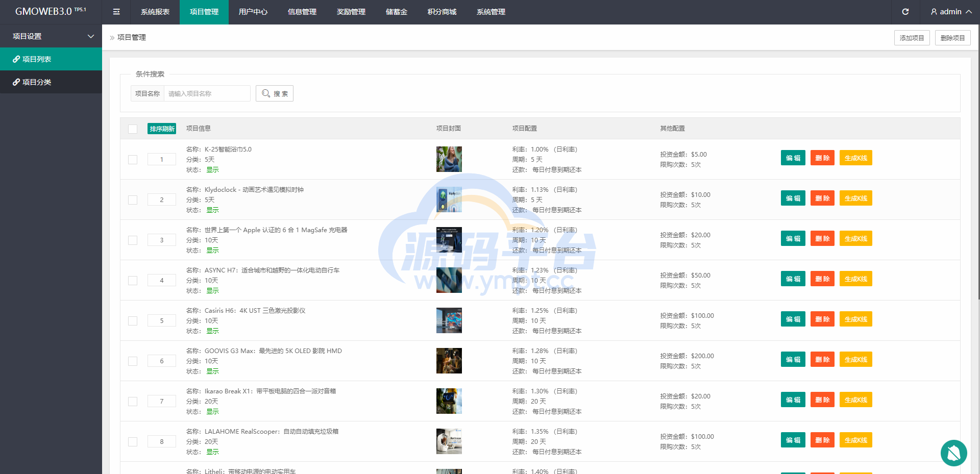Edit the Klydoclock project
Image resolution: width=980 pixels, height=474 pixels.
click(x=793, y=198)
